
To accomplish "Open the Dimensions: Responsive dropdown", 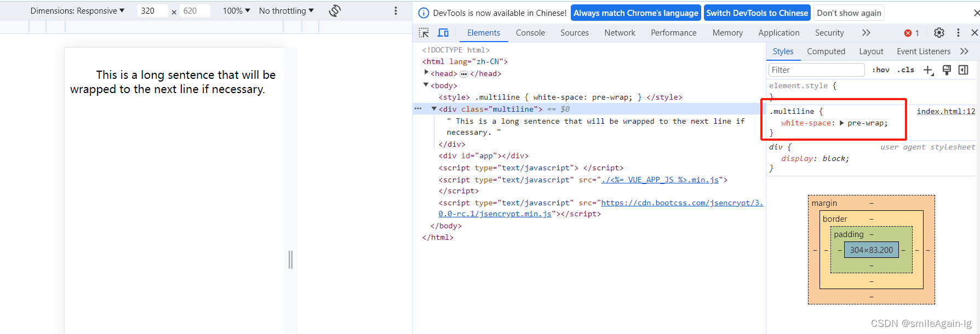I will 77,11.
